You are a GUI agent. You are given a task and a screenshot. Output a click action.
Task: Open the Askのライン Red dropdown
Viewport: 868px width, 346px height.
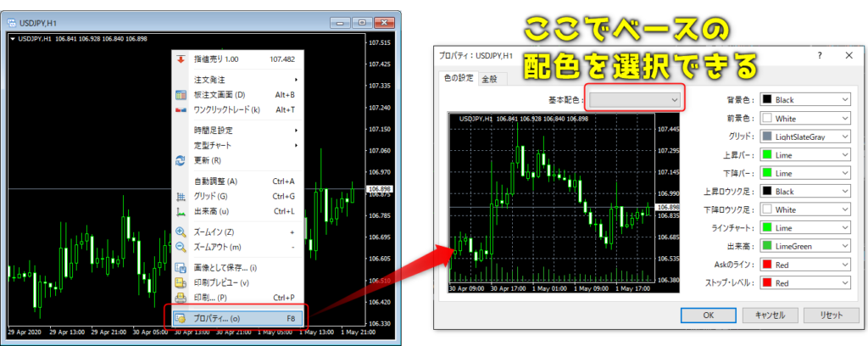click(x=805, y=264)
